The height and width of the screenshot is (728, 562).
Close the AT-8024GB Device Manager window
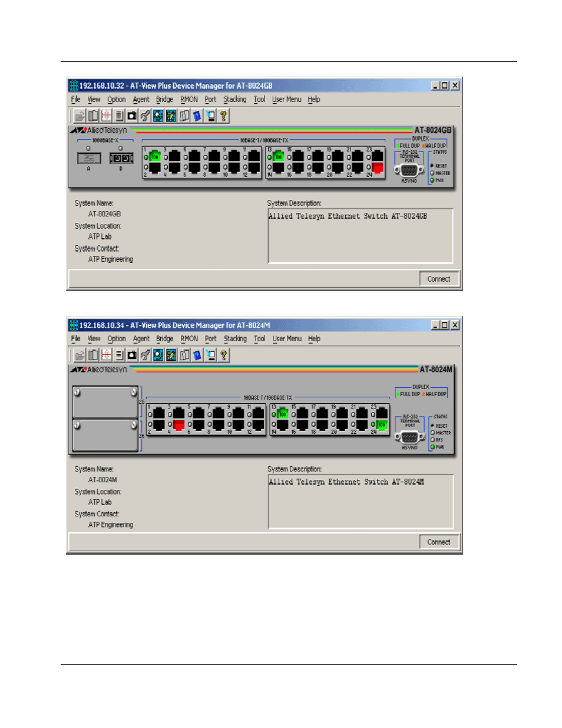coord(455,85)
